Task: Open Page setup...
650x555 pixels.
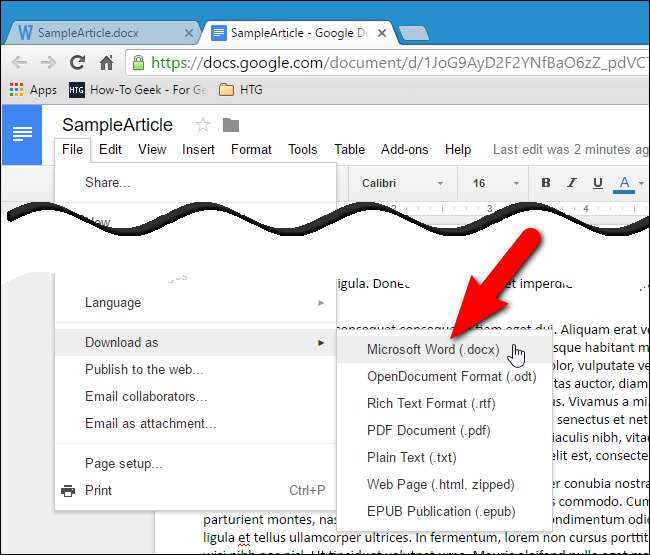Action: pos(195,463)
